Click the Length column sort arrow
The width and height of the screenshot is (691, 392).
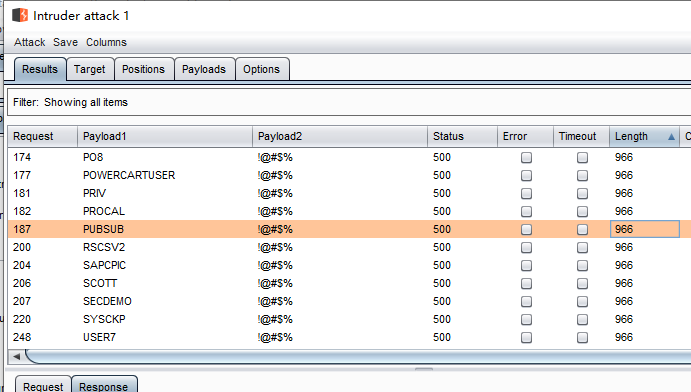click(x=671, y=137)
